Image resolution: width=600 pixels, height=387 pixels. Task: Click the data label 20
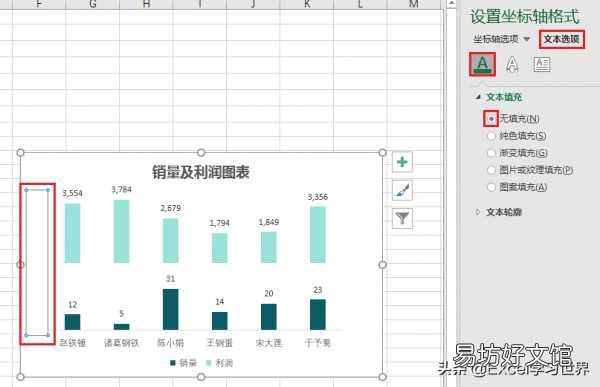[269, 294]
